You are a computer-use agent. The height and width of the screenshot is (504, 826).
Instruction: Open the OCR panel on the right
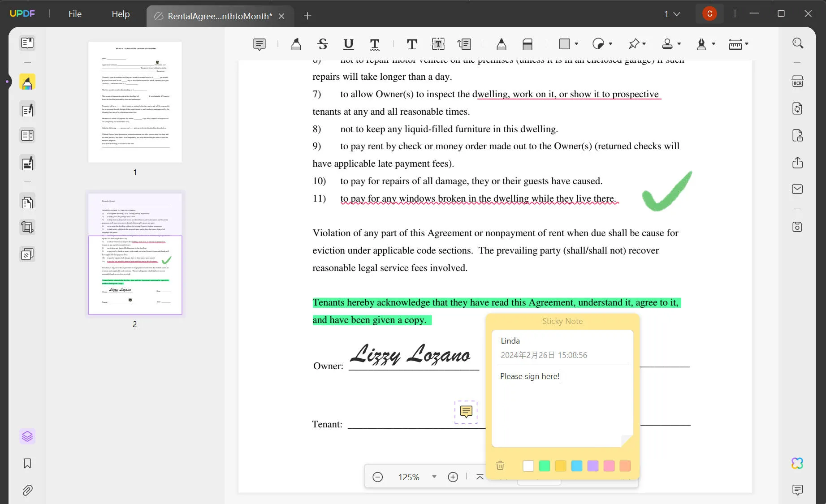798,81
